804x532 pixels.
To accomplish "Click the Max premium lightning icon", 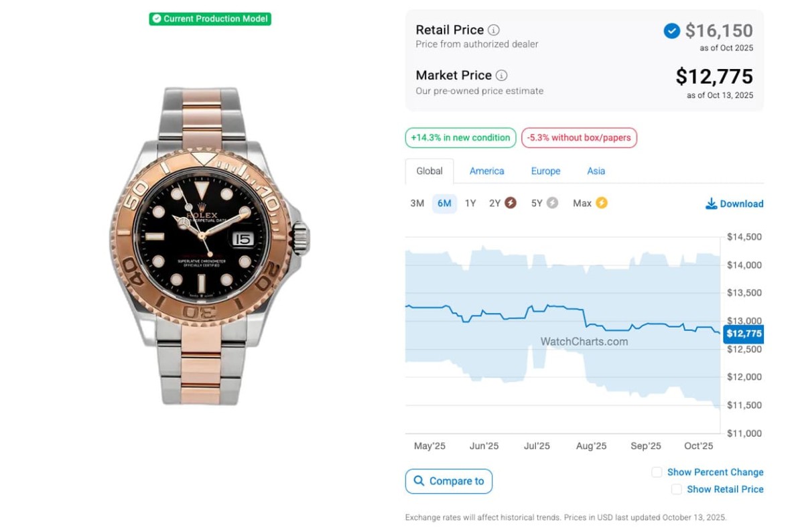I will pyautogui.click(x=602, y=203).
